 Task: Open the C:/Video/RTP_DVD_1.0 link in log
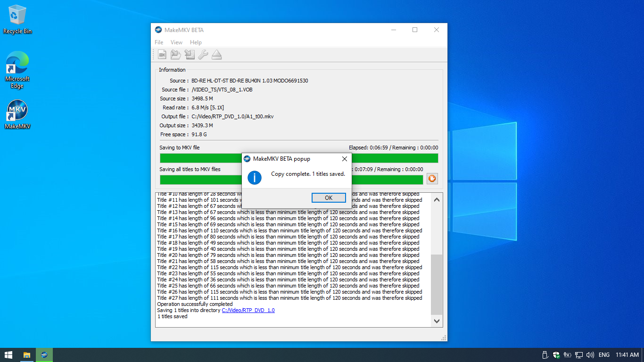pyautogui.click(x=248, y=310)
